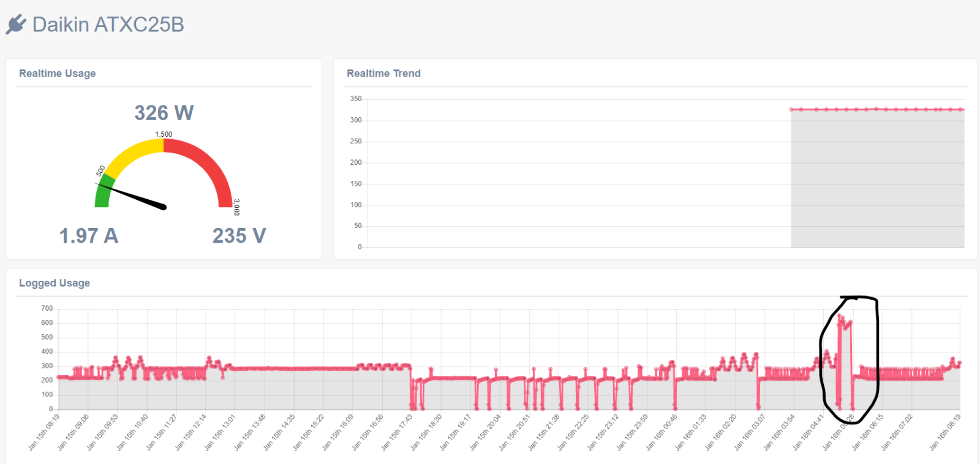Click the Jan 15th 21:38 time label
This screenshot has width=980, height=464.
coord(544,432)
